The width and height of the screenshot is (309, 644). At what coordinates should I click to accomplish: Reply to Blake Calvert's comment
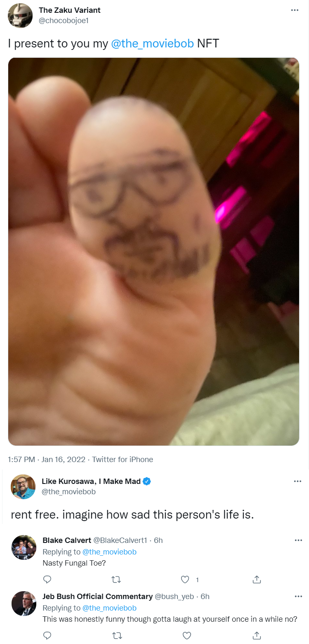pyautogui.click(x=47, y=579)
